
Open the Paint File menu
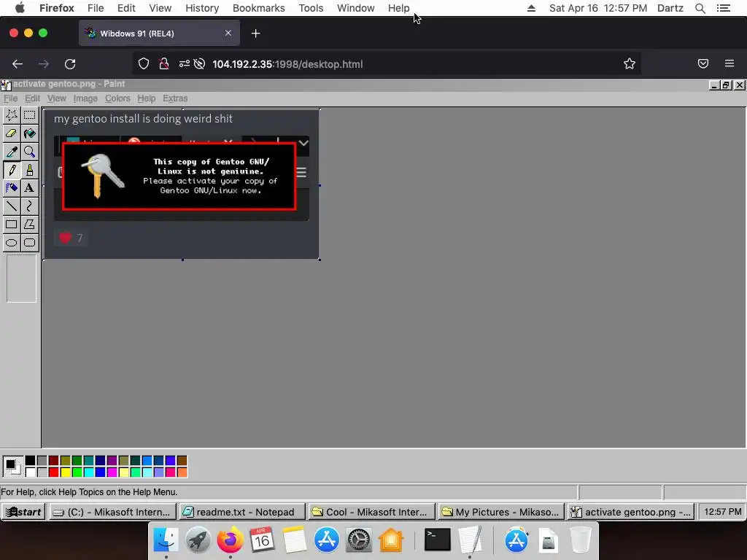click(10, 98)
